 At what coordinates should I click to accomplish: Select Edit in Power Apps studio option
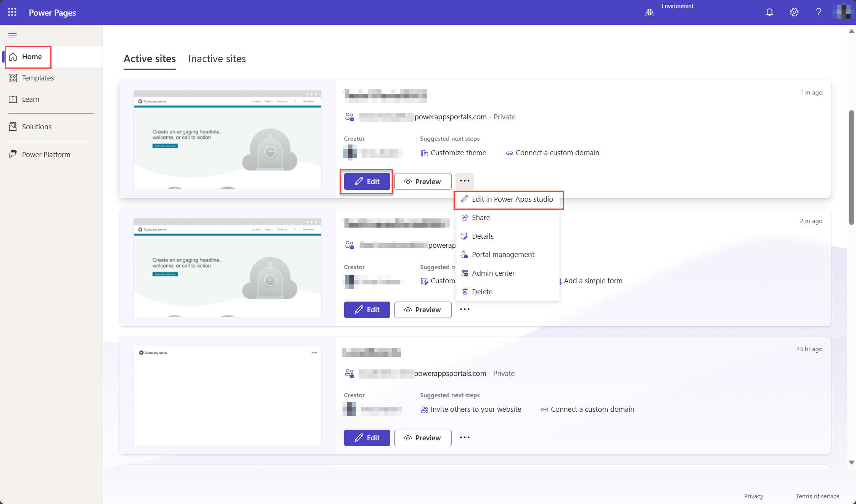[x=509, y=199]
